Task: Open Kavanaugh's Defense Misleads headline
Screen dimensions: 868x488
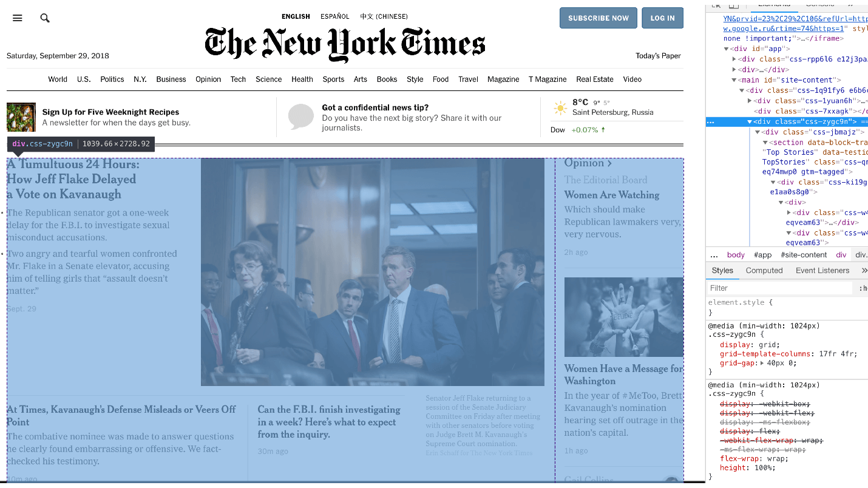Action: (121, 416)
